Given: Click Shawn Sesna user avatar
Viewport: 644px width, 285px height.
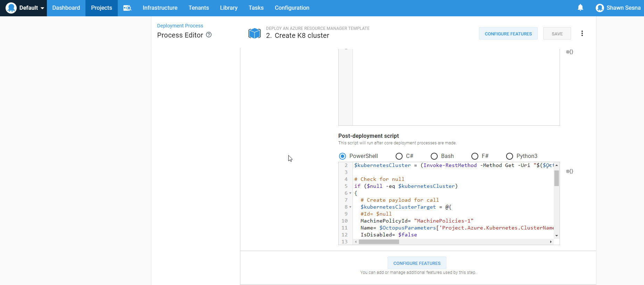Looking at the screenshot, I should (600, 8).
